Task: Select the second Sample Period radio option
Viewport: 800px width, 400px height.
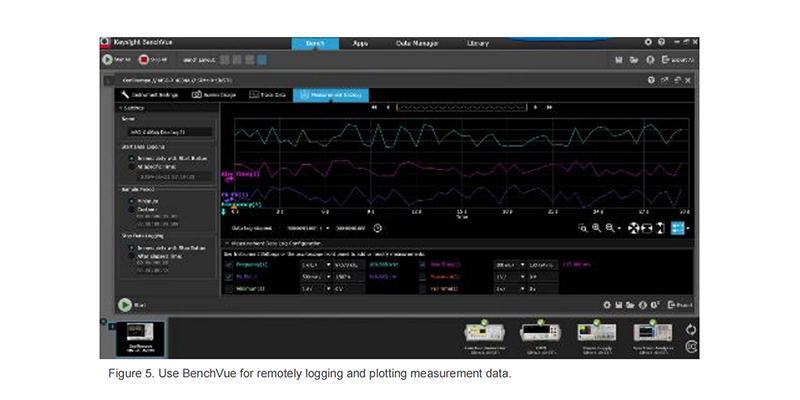Action: tap(132, 209)
